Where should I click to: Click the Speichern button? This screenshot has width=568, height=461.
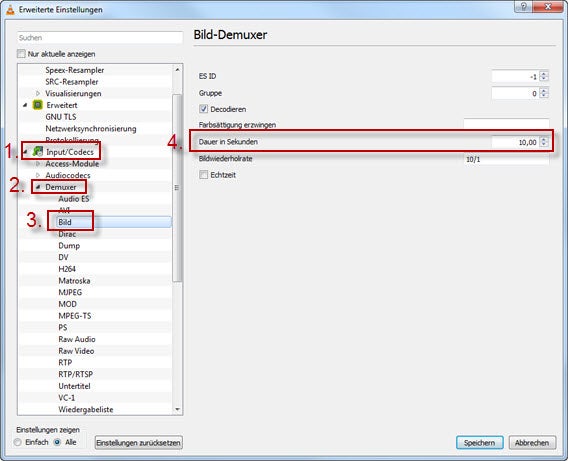[479, 443]
